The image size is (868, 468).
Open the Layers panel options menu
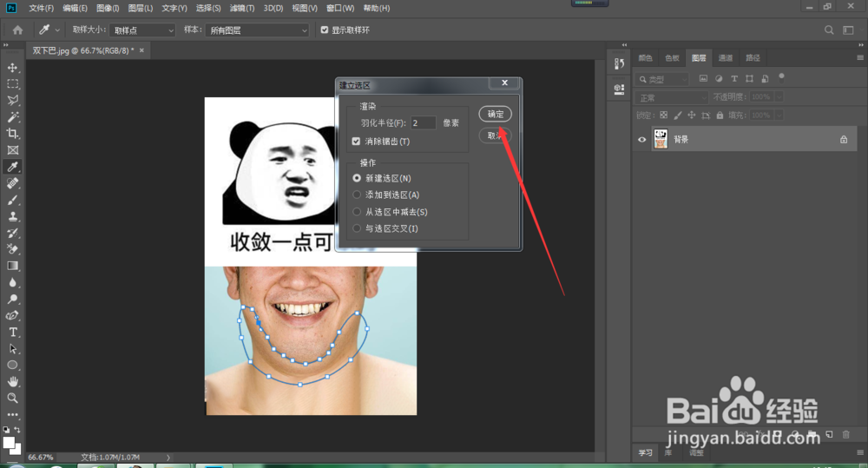click(x=859, y=57)
